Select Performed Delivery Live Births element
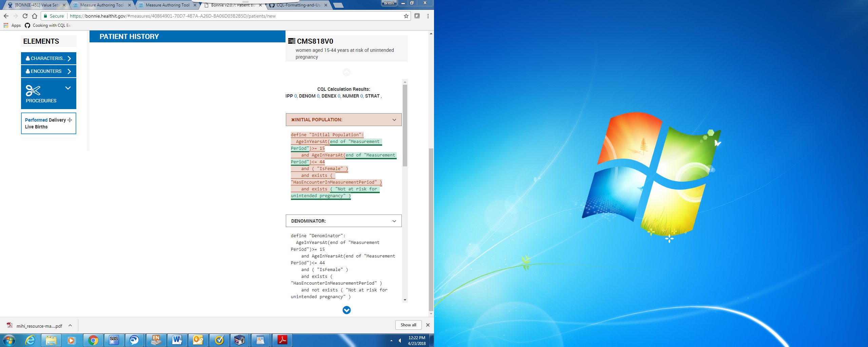 coord(48,123)
